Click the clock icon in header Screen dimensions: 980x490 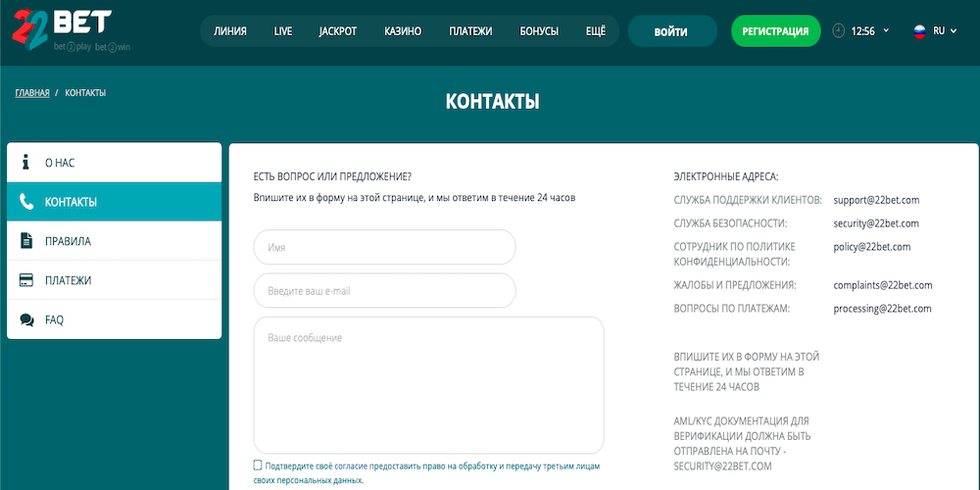[838, 31]
